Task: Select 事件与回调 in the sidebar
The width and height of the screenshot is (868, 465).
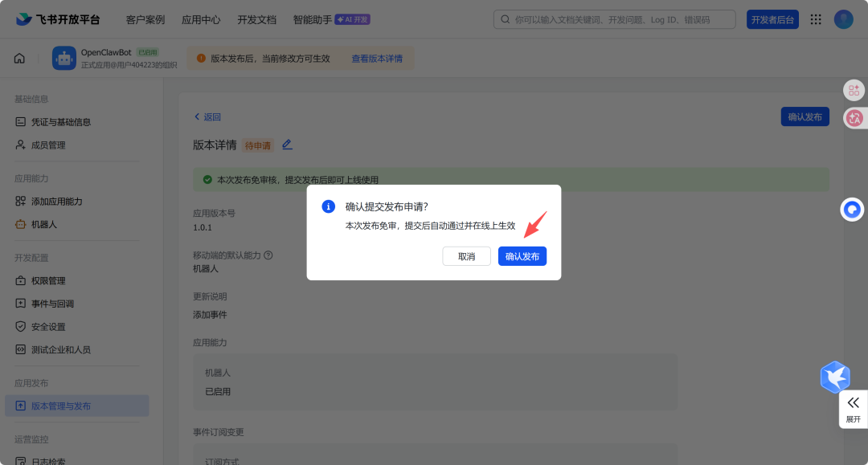Action: pos(53,303)
